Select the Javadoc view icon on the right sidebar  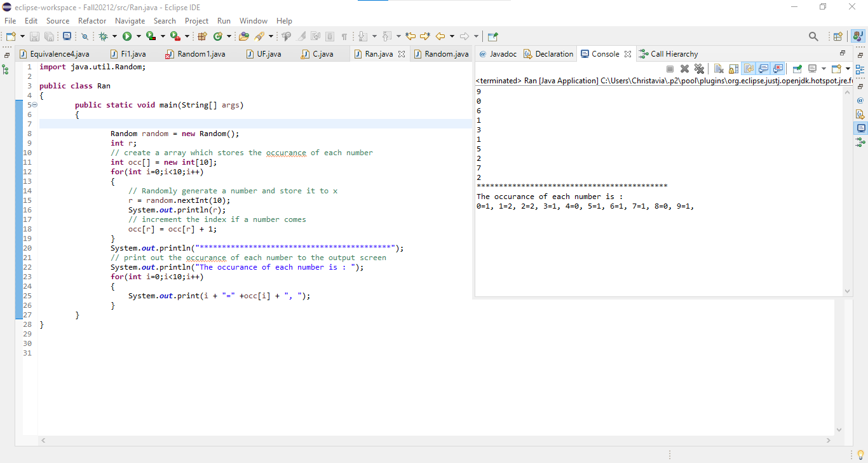coord(862,100)
